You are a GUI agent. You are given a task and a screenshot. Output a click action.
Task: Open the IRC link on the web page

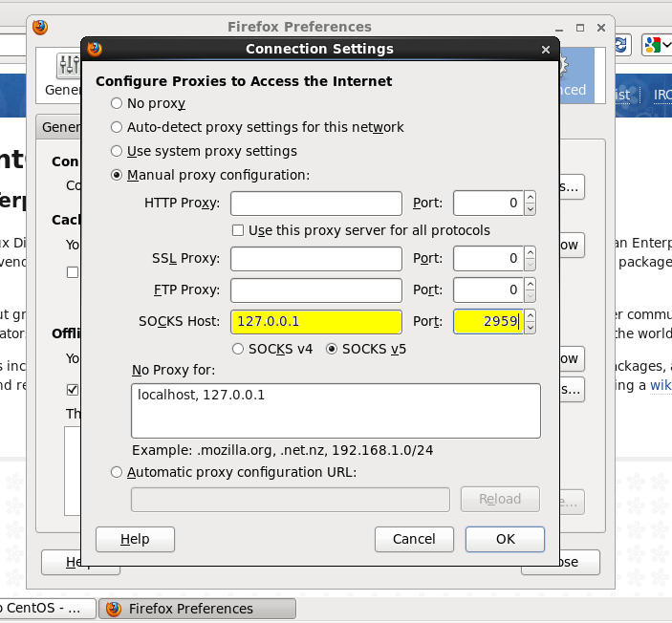662,95
